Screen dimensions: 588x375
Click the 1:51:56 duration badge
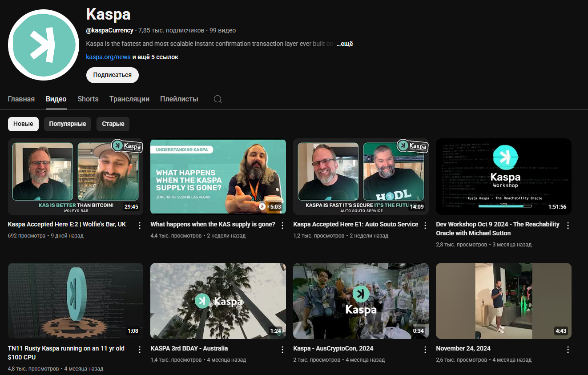point(557,207)
